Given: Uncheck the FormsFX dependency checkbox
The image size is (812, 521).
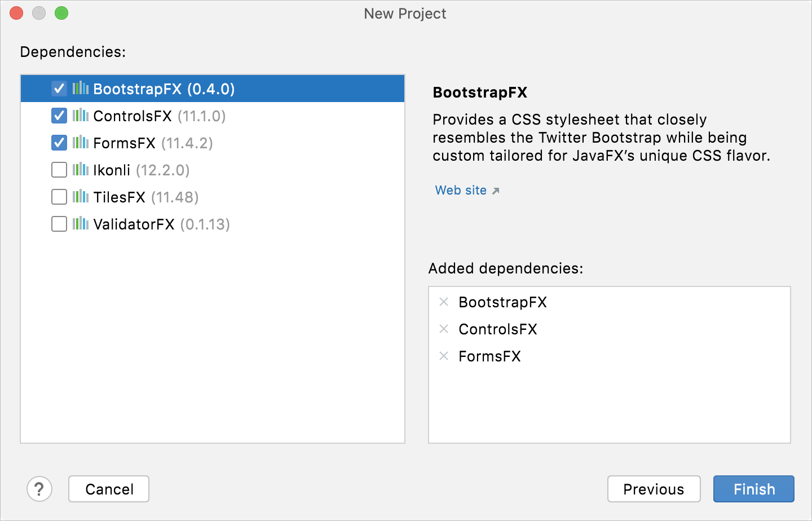Looking at the screenshot, I should [59, 143].
